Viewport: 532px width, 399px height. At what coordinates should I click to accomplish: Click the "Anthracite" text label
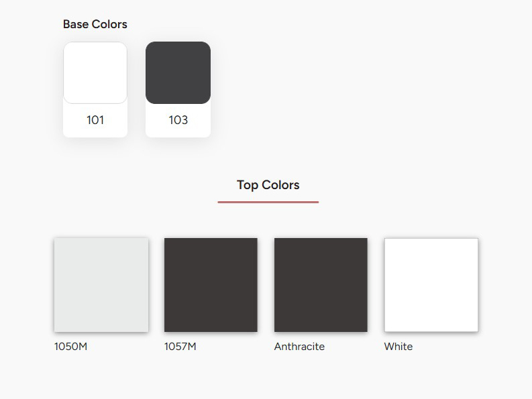(299, 347)
